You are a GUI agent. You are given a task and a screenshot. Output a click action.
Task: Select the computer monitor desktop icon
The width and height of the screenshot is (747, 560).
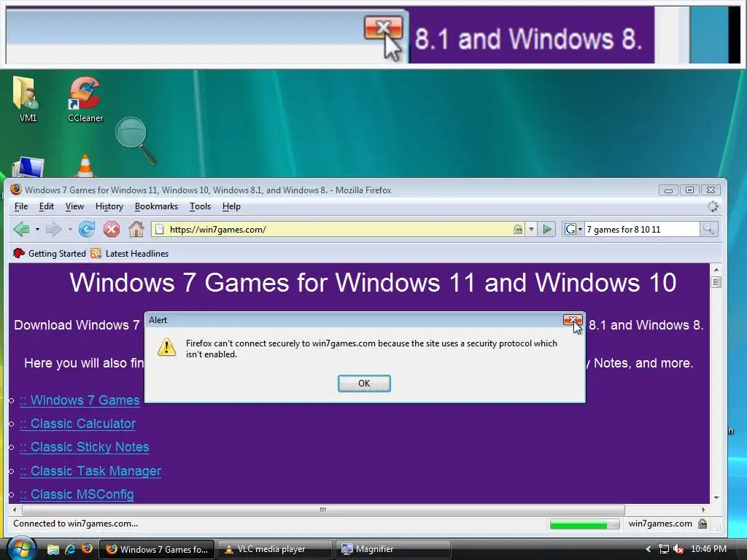pyautogui.click(x=28, y=167)
